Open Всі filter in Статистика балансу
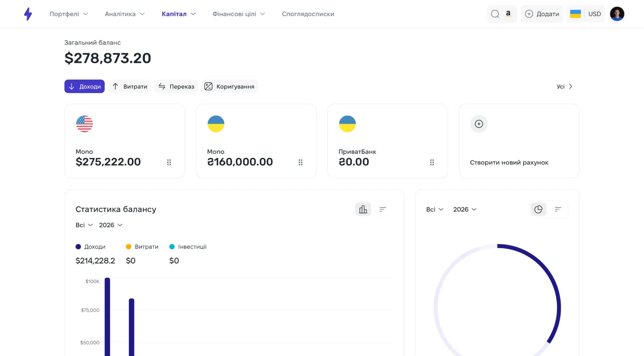The image size is (644, 356). click(x=84, y=225)
